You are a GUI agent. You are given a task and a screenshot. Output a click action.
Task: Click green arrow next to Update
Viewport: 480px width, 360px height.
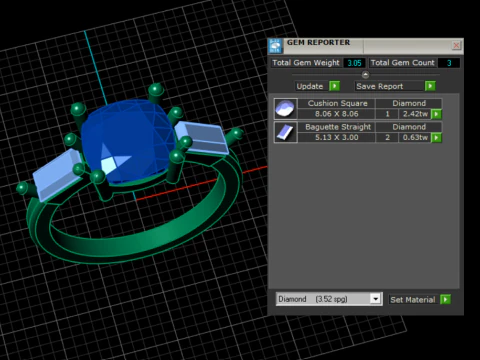(334, 86)
